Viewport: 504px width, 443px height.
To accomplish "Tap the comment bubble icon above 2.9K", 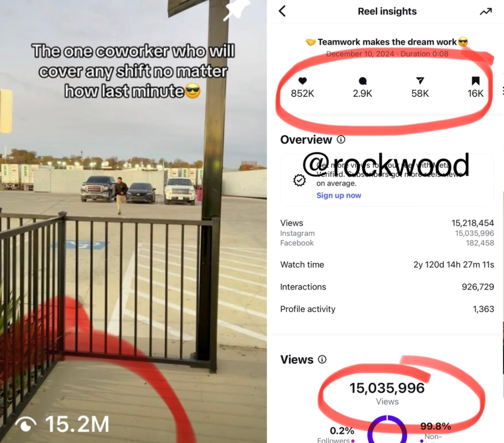I will point(362,81).
